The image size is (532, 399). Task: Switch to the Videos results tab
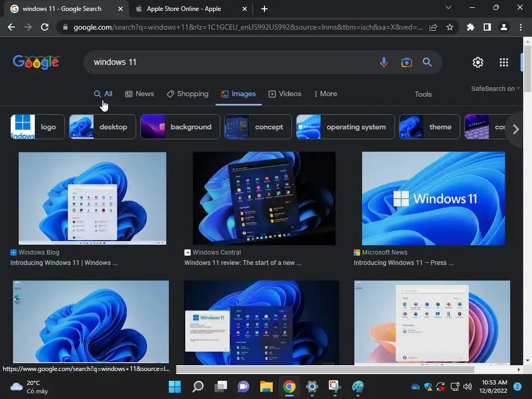click(285, 94)
